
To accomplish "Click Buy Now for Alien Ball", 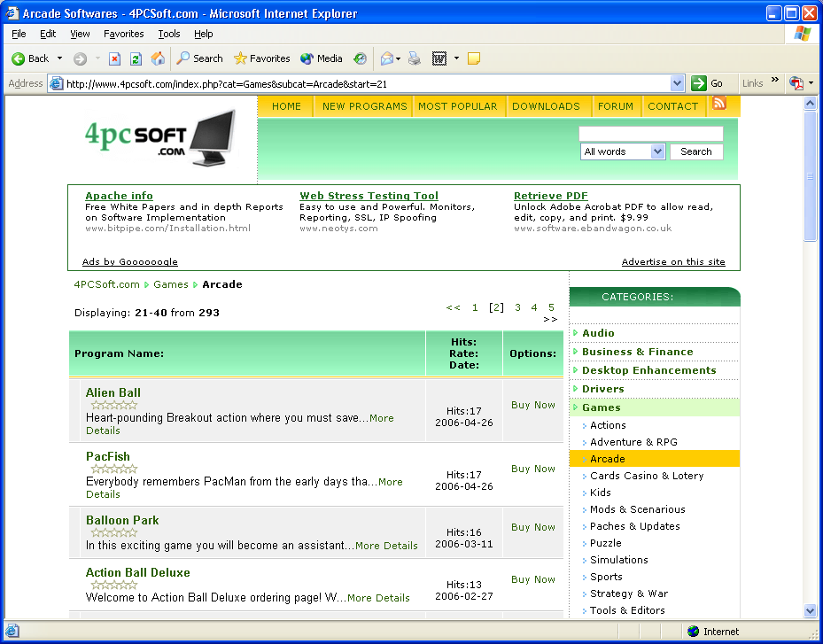I will pyautogui.click(x=532, y=405).
